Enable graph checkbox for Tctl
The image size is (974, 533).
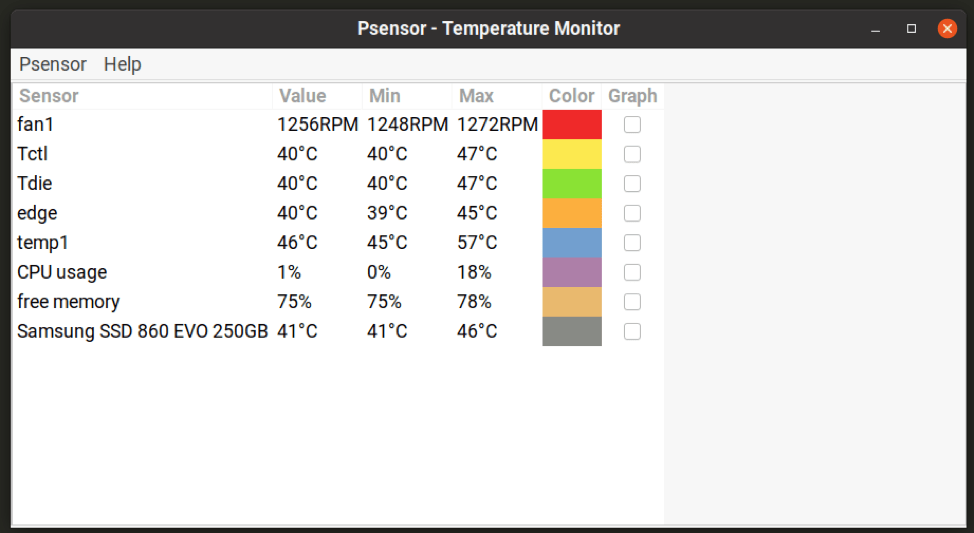pos(632,154)
